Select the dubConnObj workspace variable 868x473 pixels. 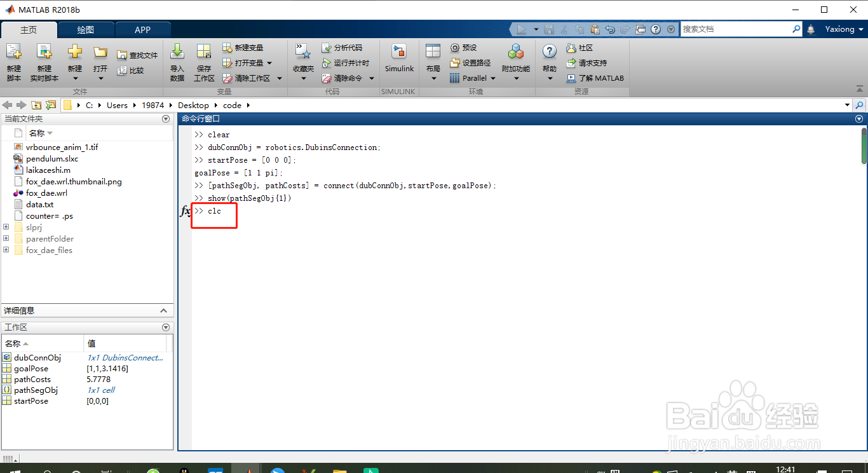37,357
